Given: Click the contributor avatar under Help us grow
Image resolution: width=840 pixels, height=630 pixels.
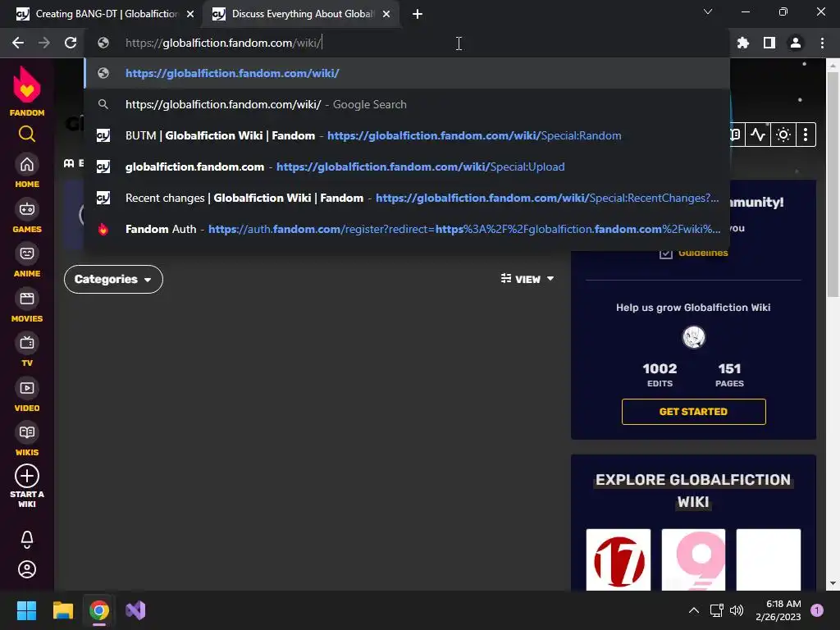Looking at the screenshot, I should (694, 337).
